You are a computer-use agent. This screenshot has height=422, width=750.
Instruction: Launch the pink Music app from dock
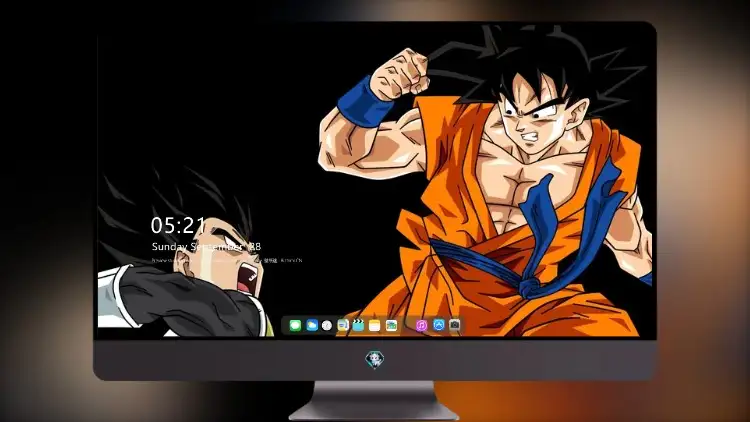421,325
